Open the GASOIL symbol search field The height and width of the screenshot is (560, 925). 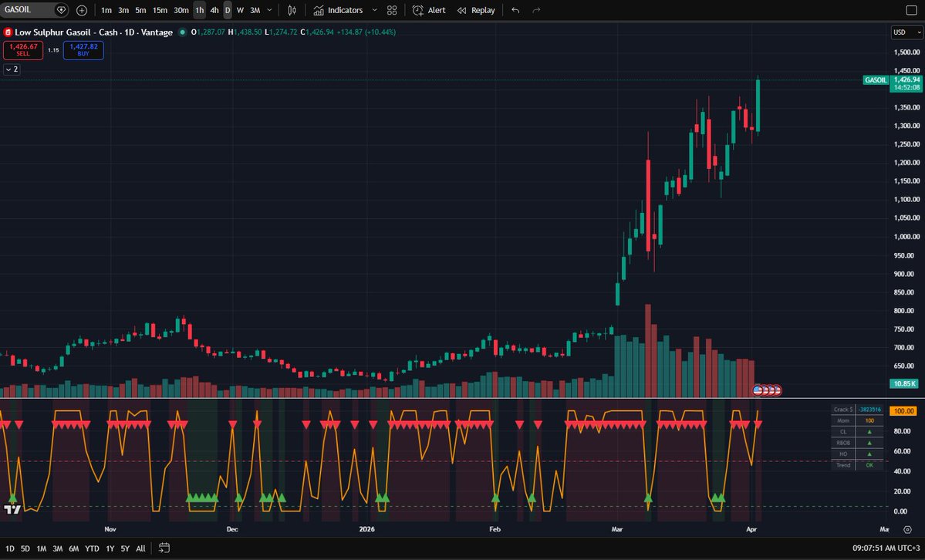click(x=28, y=10)
